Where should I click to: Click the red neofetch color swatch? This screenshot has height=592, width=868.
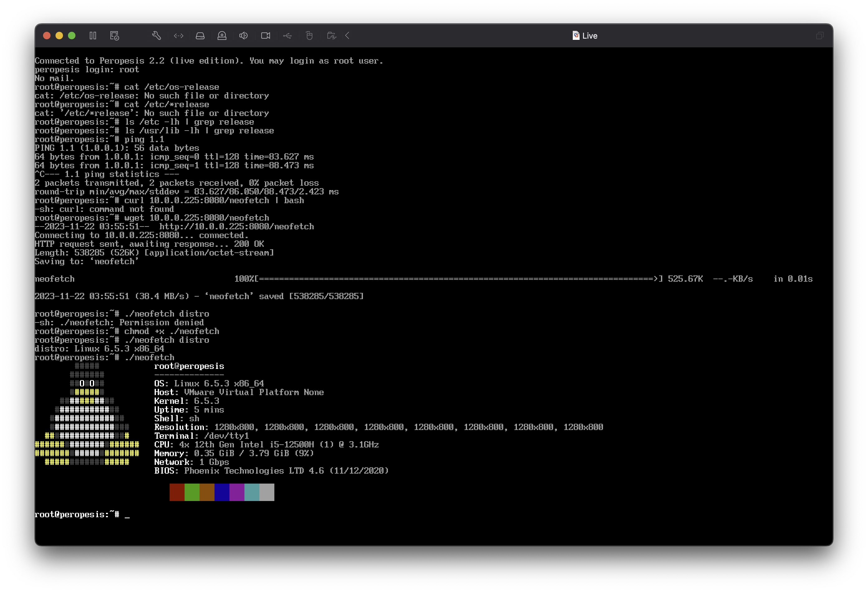(177, 492)
